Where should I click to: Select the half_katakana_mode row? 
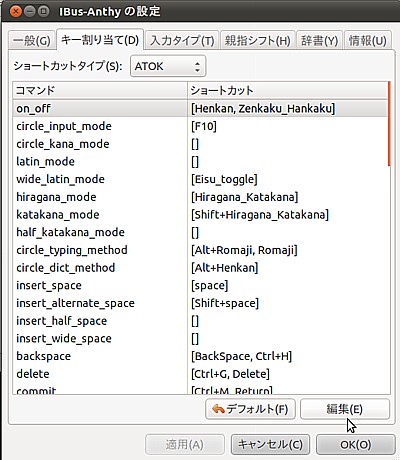200,232
